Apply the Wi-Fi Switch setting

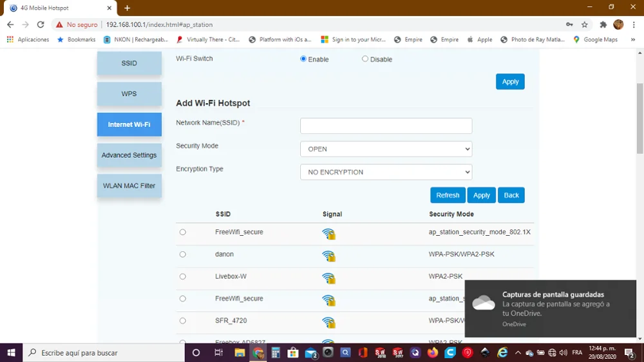(x=510, y=81)
